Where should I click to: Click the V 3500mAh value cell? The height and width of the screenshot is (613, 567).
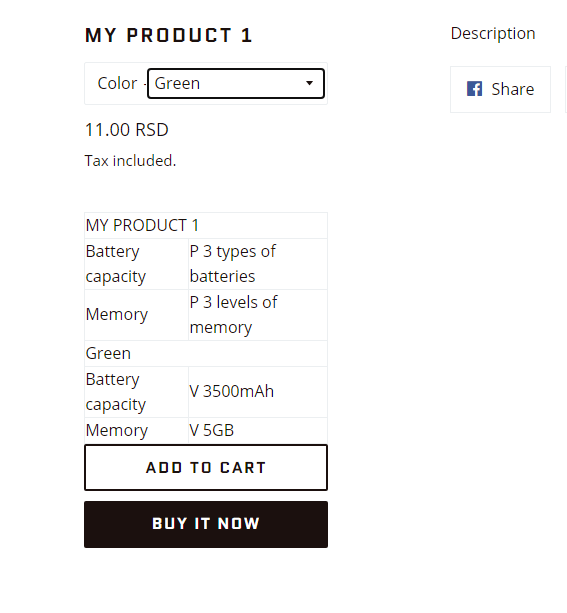258,392
